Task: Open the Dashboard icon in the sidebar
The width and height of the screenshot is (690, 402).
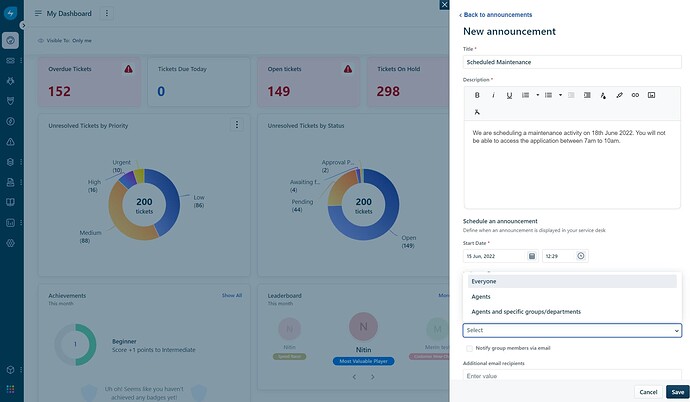Action: pyautogui.click(x=10, y=40)
